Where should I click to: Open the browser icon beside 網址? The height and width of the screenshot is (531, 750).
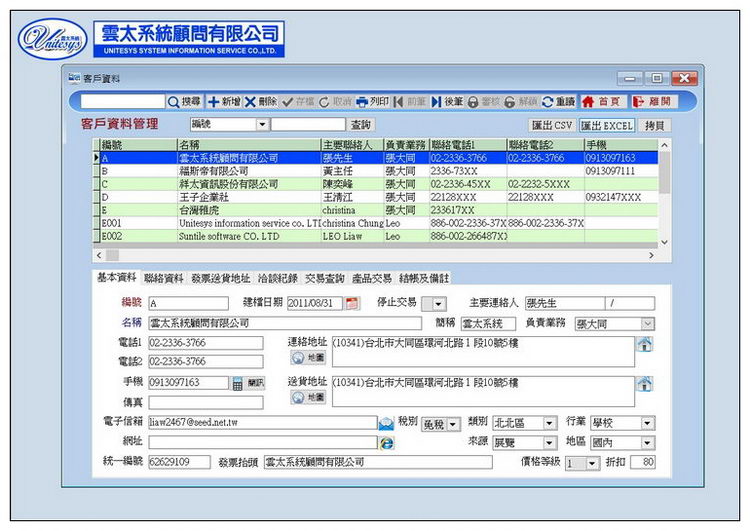click(386, 443)
